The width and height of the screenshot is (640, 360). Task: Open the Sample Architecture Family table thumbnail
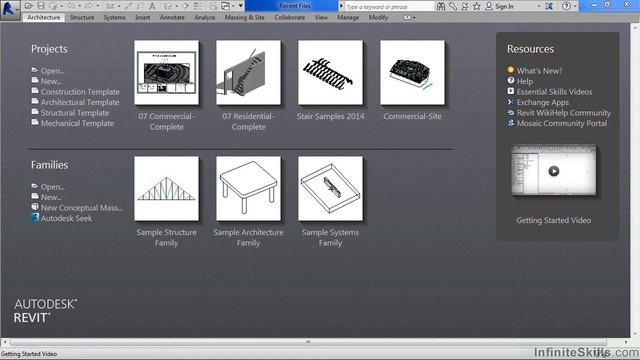(x=248, y=189)
